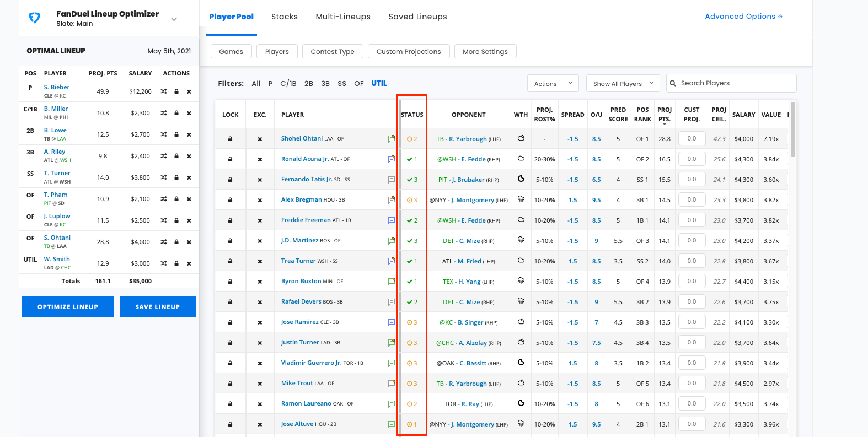
Task: Open More Settings button
Action: pyautogui.click(x=485, y=51)
